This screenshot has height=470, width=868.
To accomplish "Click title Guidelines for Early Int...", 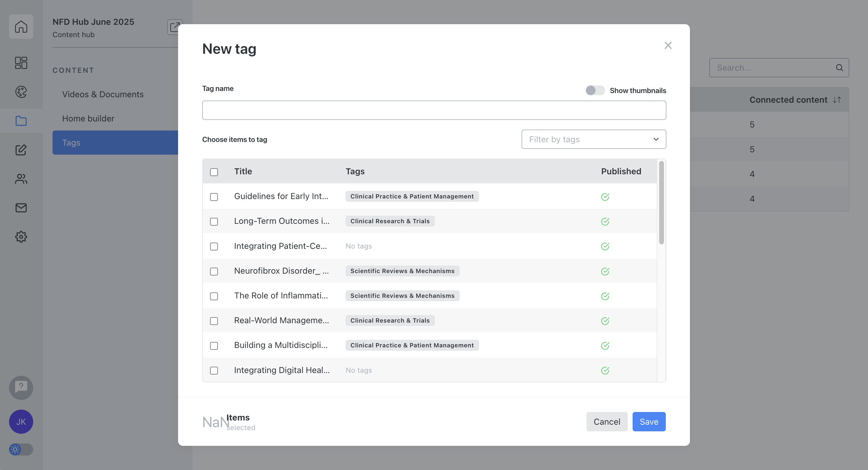I will point(281,196).
